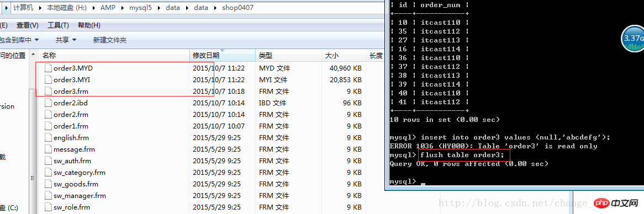Select the file name order2.frm

(71, 114)
